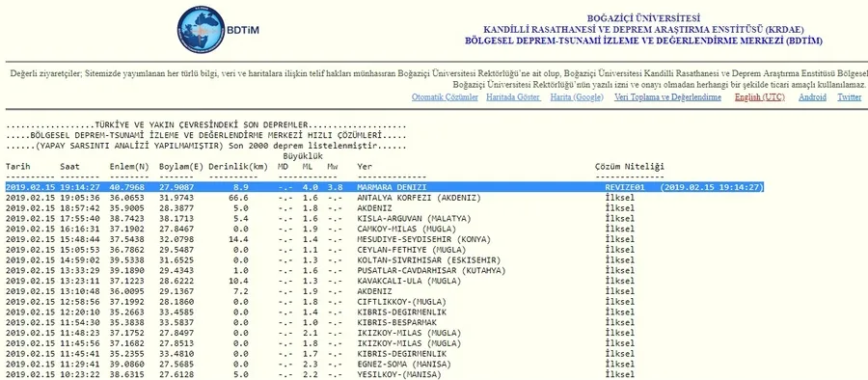Click the Kandilli Rasathanesi institute heading
This screenshot has height=380, width=868.
coord(643,29)
